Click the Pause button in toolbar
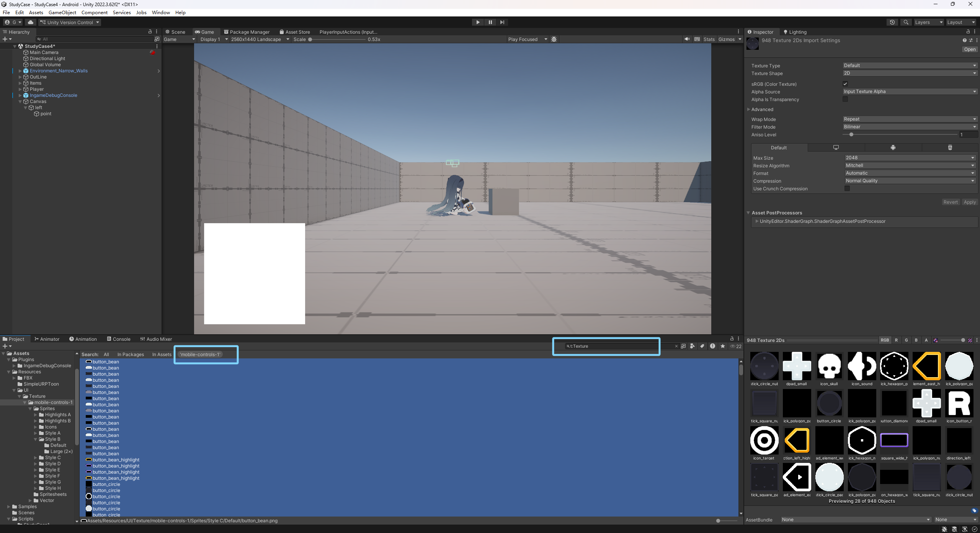The height and width of the screenshot is (533, 980). (490, 22)
